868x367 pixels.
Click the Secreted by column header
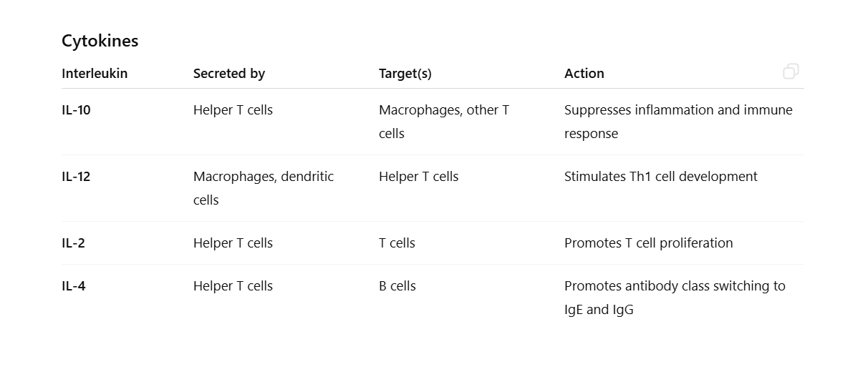point(229,73)
